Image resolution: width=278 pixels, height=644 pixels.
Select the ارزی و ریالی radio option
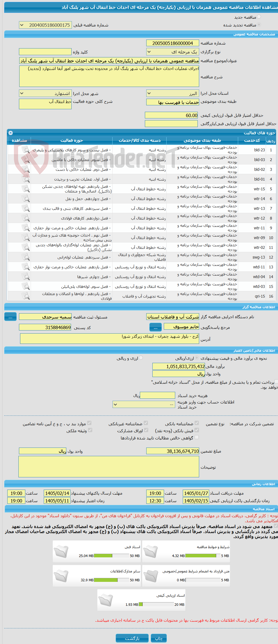[141, 358]
